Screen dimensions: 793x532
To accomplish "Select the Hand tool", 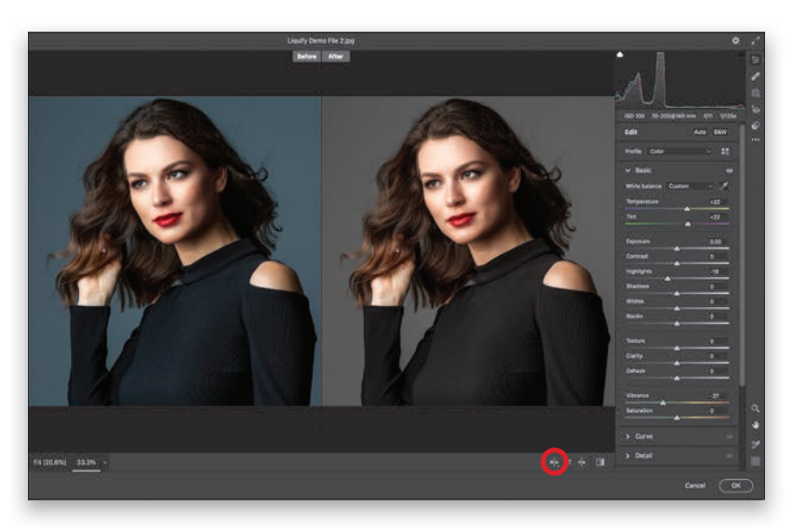I will (x=755, y=425).
